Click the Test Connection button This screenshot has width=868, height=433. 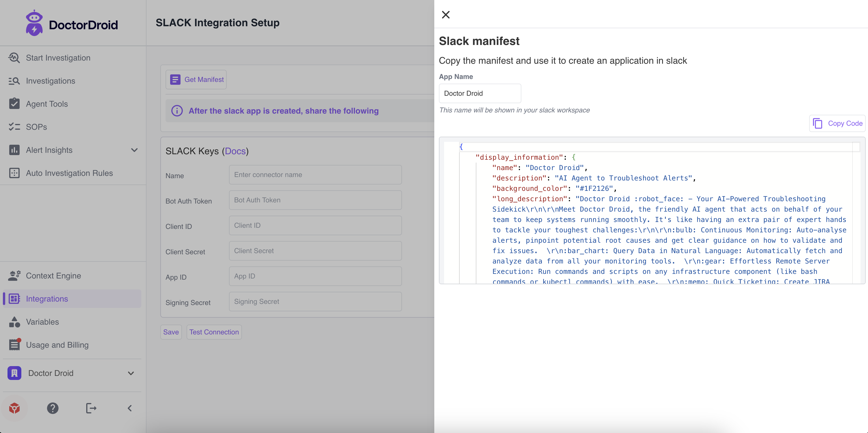(x=214, y=332)
